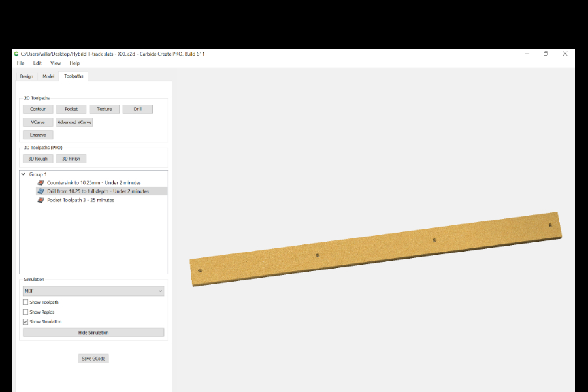Select the Group 1 tree label
Image resolution: width=588 pixels, height=392 pixels.
point(38,174)
